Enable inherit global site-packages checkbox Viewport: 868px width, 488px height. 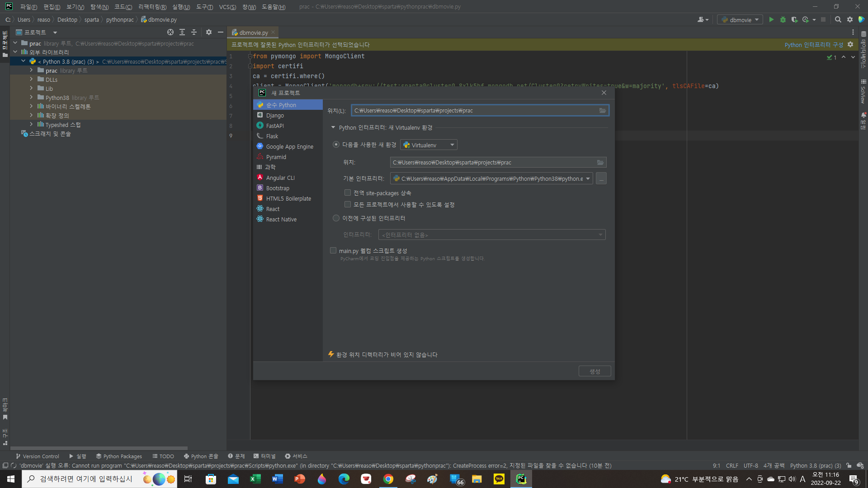(x=348, y=193)
